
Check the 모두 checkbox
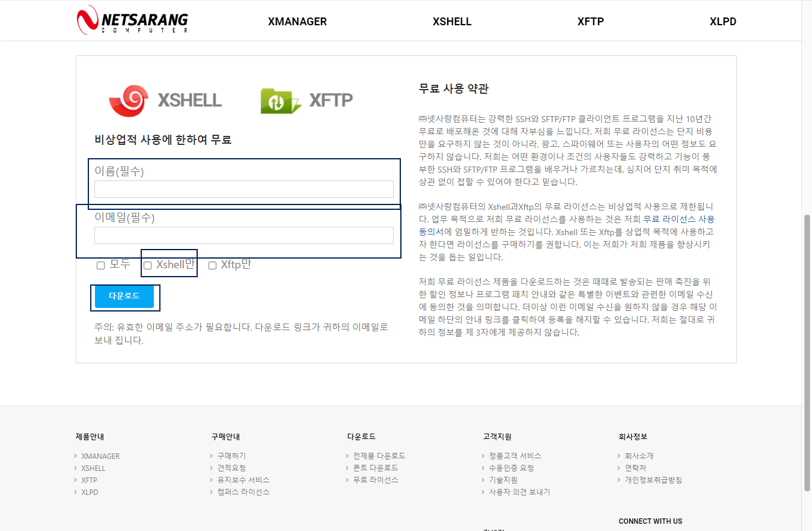coord(100,265)
